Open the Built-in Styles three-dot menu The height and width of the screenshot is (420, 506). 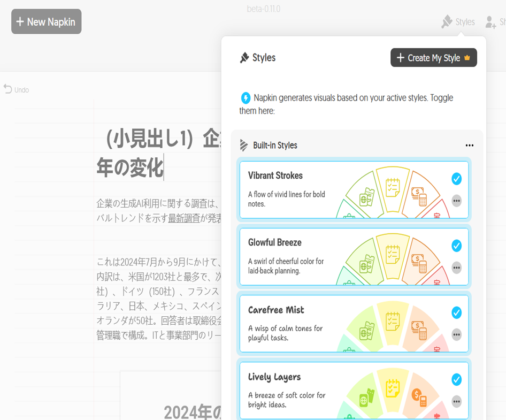[x=469, y=146]
